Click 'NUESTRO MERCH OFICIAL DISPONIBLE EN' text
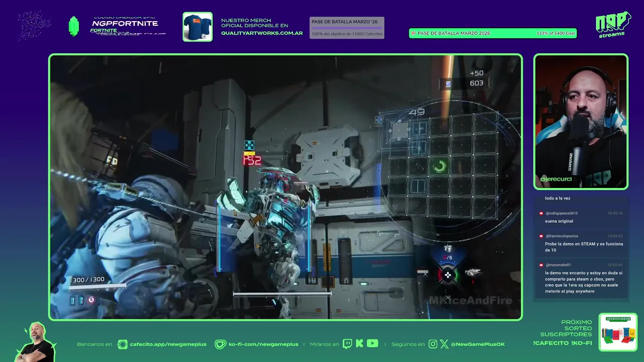This screenshot has height=362, width=644. (x=255, y=23)
